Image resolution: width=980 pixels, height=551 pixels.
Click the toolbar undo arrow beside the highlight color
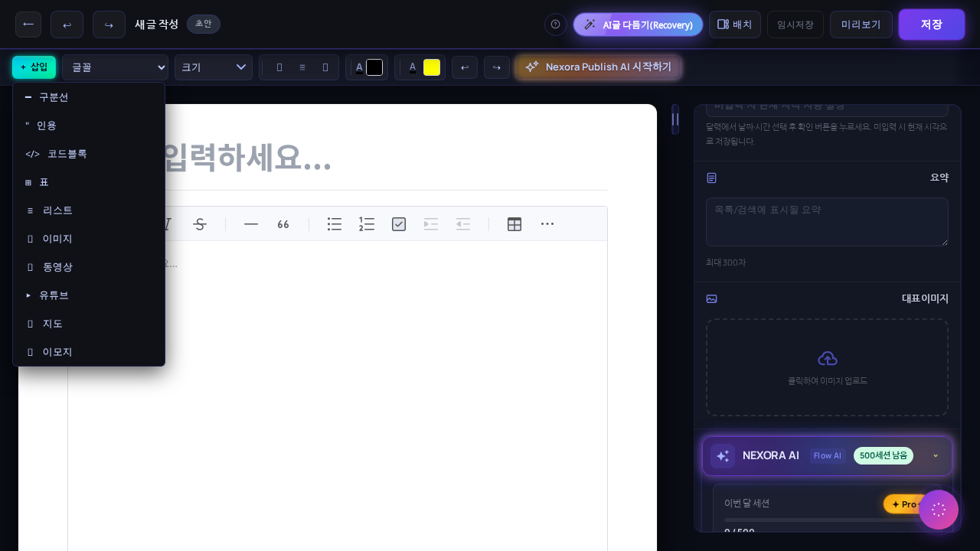point(465,67)
